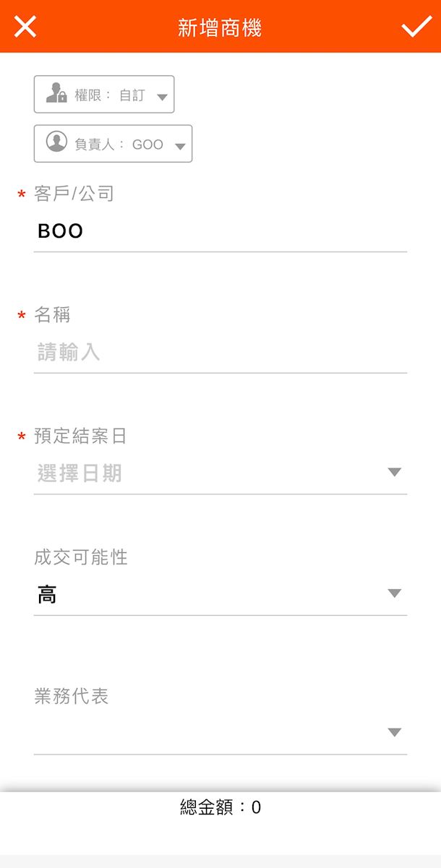Expand the 預定結案日 date arrow

pos(394,472)
